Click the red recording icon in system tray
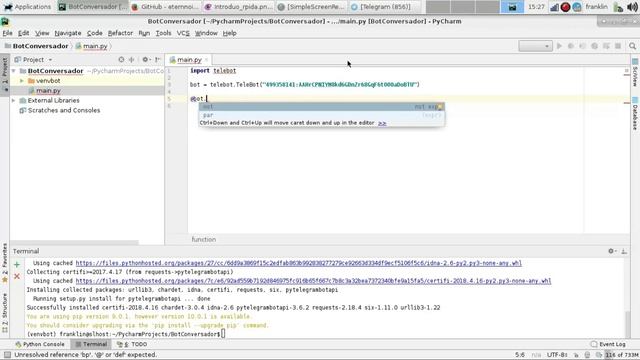The height and width of the screenshot is (360, 640). [x=565, y=7]
